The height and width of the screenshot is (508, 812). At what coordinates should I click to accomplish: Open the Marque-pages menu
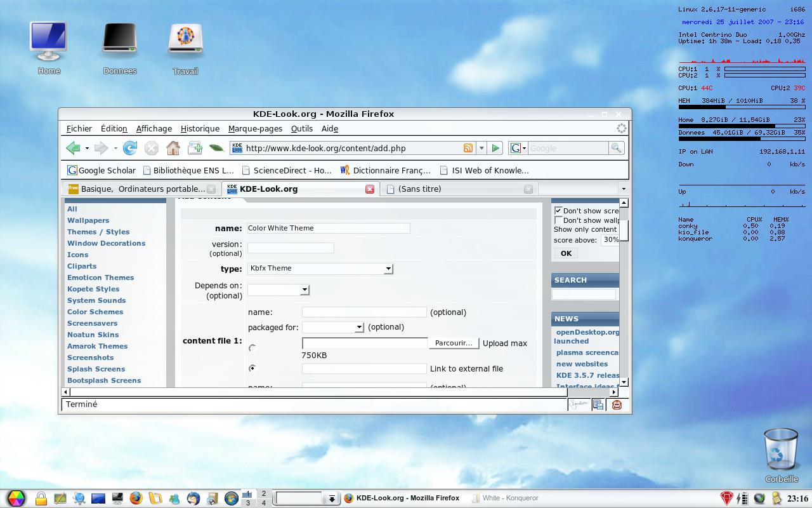tap(255, 128)
